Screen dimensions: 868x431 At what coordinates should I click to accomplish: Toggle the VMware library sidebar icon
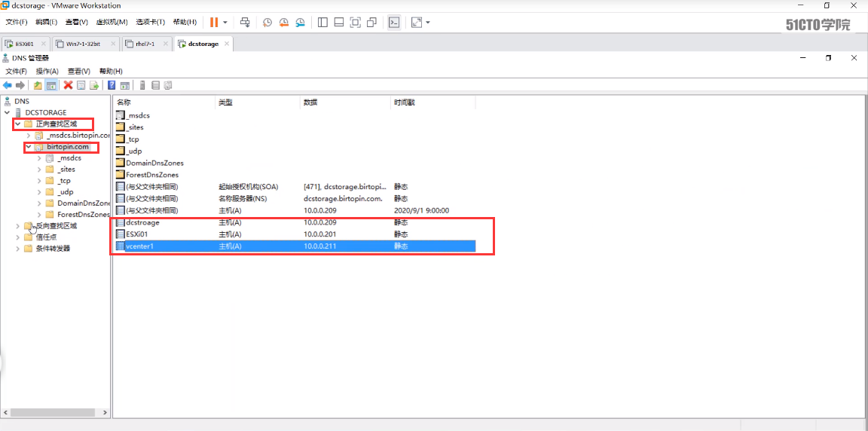323,22
